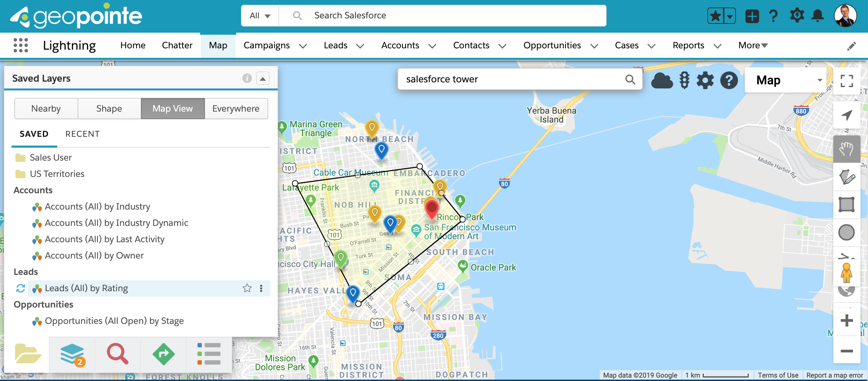
Task: Expand the Campaigns tab dropdown chevron
Action: pos(303,46)
